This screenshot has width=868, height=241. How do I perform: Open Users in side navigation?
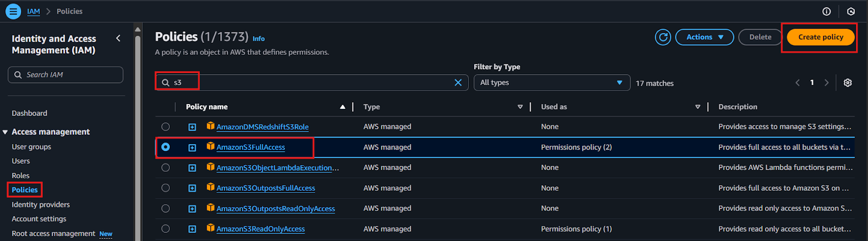[21, 161]
